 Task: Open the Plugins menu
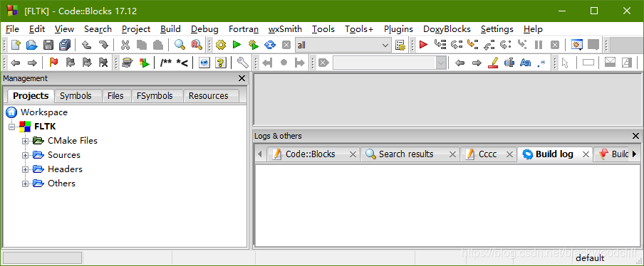point(398,29)
